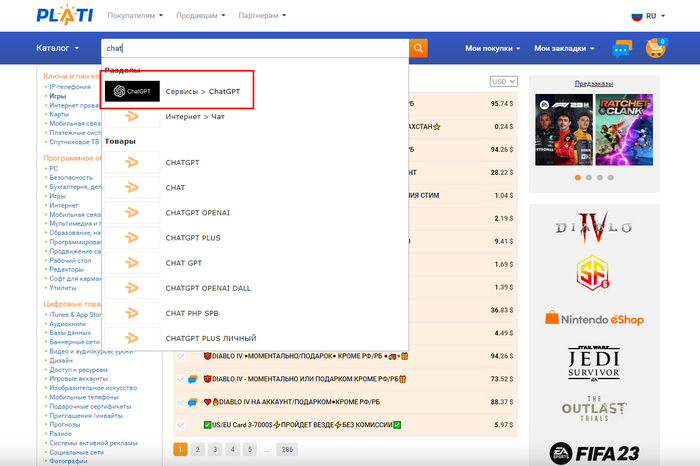
Task: Select the second carousel dot
Action: pyautogui.click(x=589, y=178)
